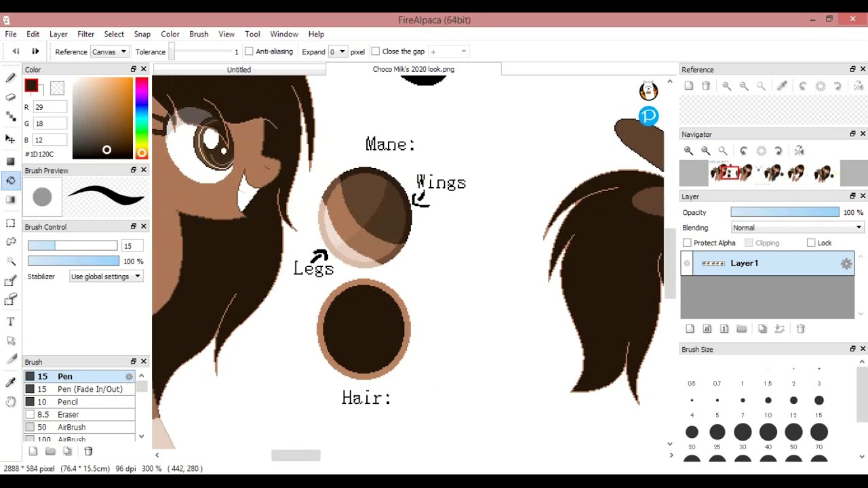Select the Text tool

tap(10, 322)
